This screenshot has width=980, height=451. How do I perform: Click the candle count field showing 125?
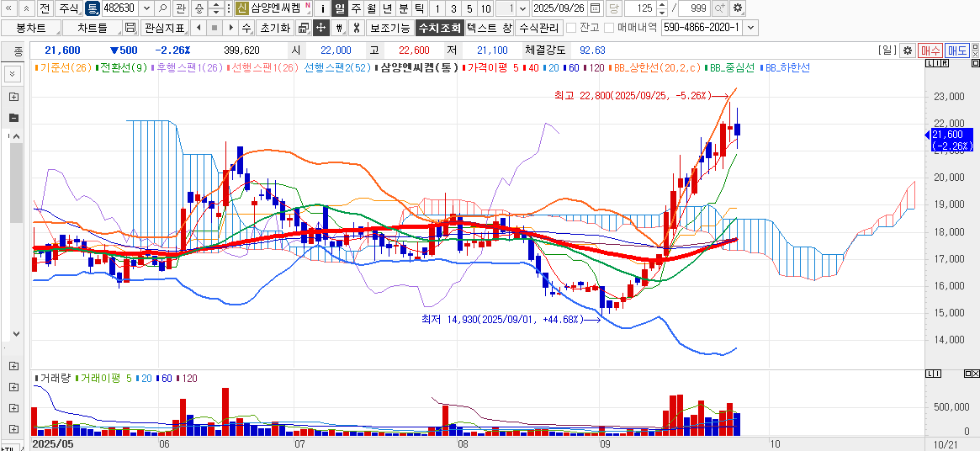pos(644,8)
